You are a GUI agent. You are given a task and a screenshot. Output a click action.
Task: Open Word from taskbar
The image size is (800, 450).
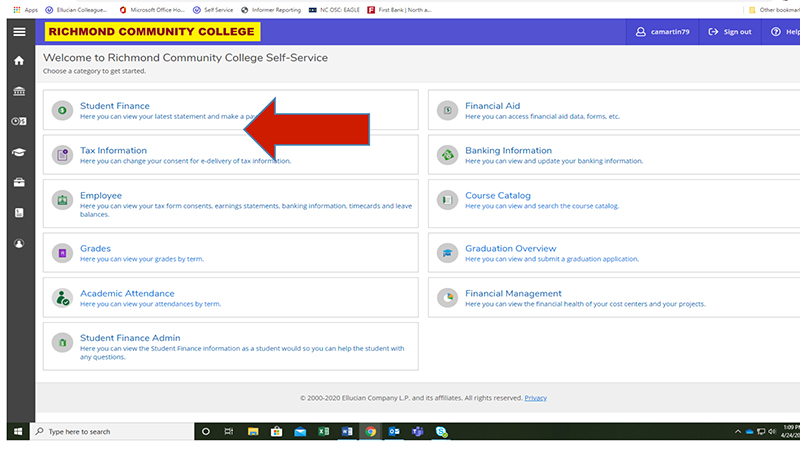[347, 432]
